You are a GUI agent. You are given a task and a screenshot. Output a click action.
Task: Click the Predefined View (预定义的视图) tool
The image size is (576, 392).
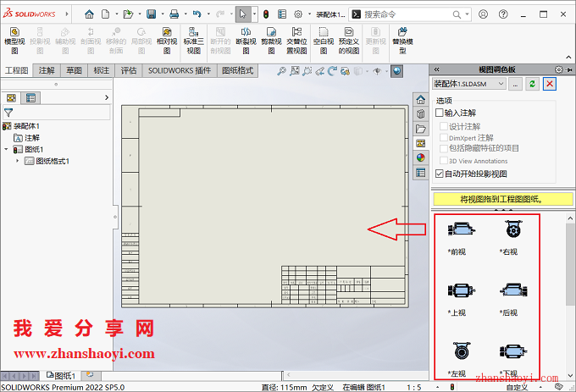tap(349, 41)
